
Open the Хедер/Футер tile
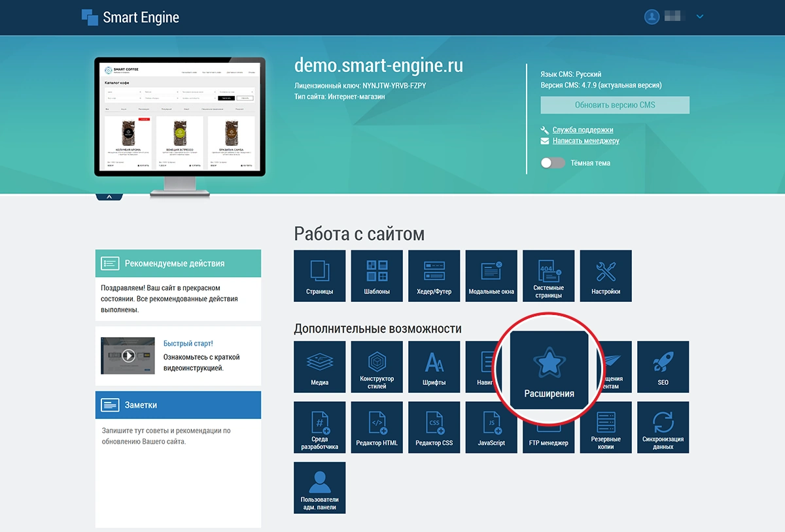(x=434, y=276)
